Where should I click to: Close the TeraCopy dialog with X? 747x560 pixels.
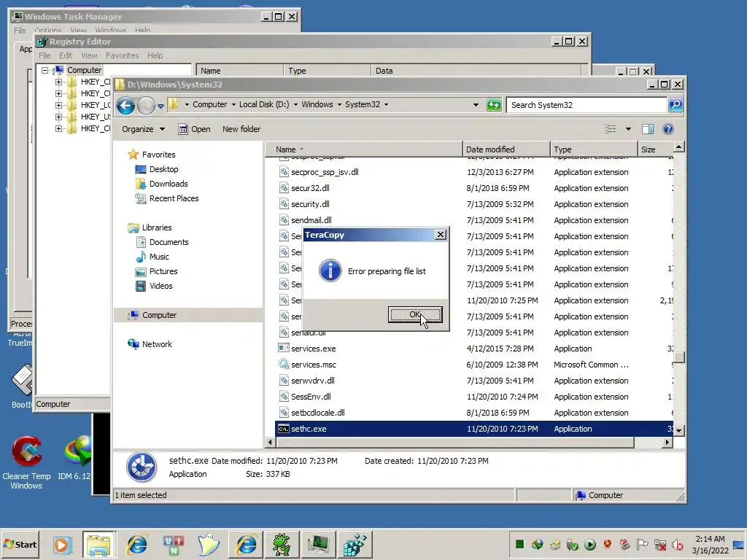click(x=441, y=234)
